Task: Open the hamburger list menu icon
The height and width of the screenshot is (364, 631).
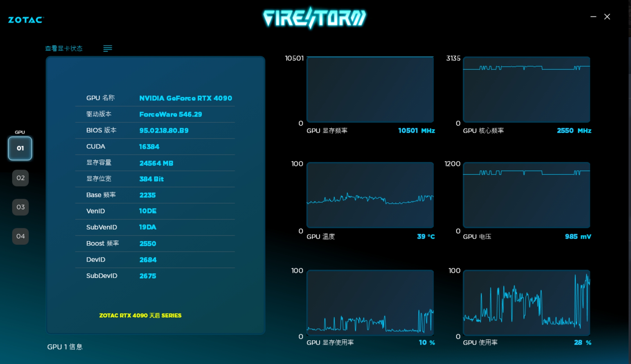Action: (108, 48)
